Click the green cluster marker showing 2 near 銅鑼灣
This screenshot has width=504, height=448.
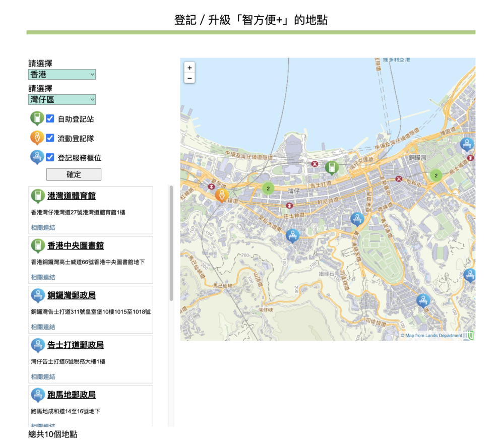pos(435,176)
